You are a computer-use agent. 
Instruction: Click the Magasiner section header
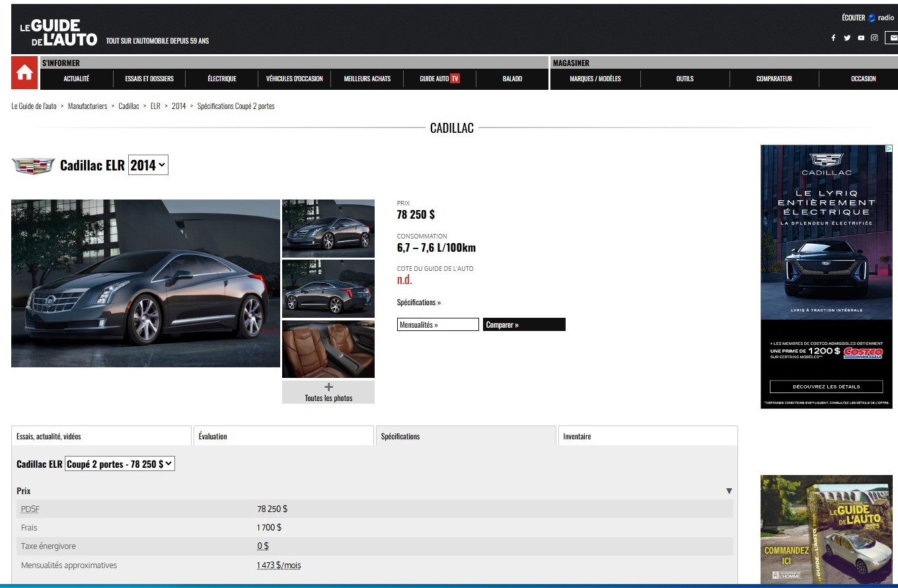click(x=571, y=63)
